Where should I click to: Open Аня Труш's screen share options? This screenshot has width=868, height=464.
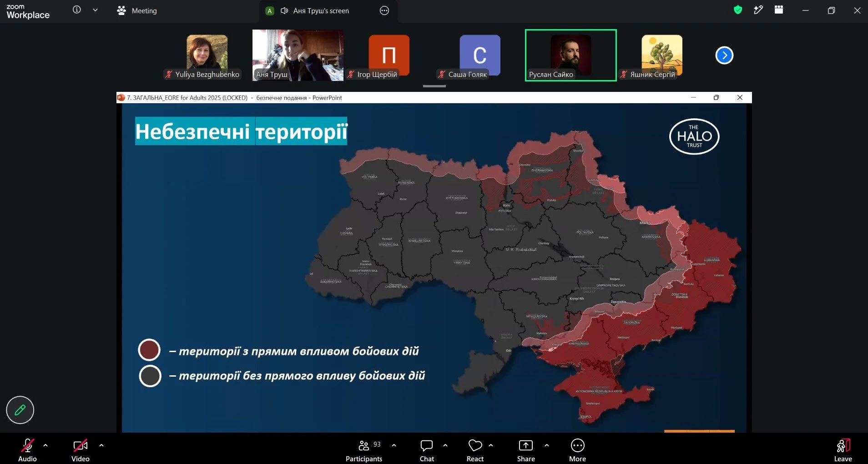384,10
